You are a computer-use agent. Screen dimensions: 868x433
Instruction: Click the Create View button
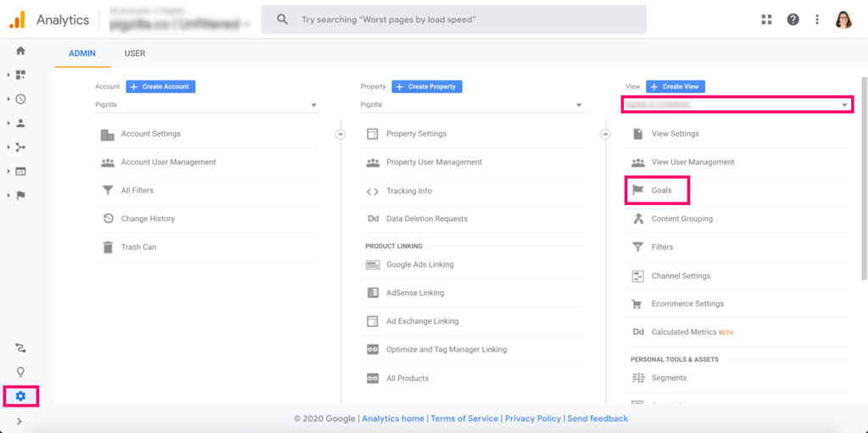[x=676, y=86]
